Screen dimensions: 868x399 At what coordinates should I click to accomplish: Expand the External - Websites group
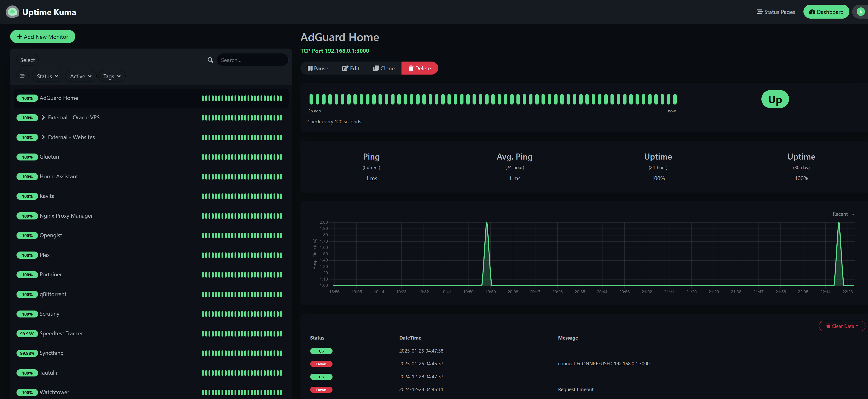click(43, 137)
